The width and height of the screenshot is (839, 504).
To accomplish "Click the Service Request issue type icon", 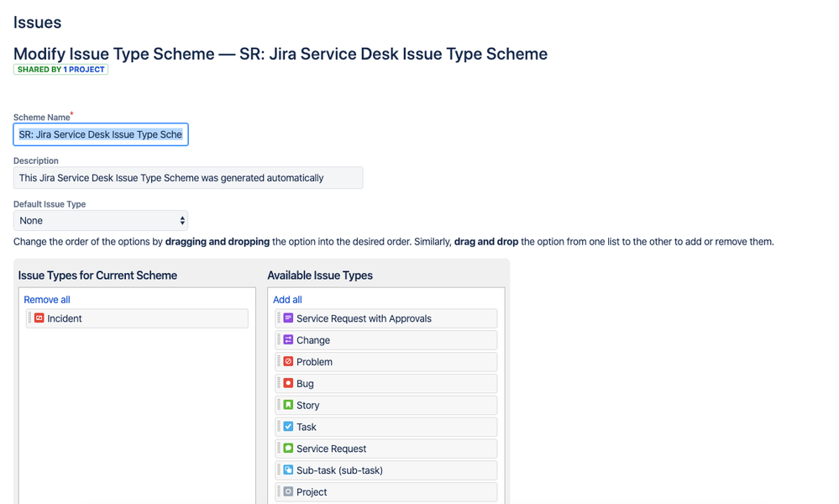I will click(286, 448).
